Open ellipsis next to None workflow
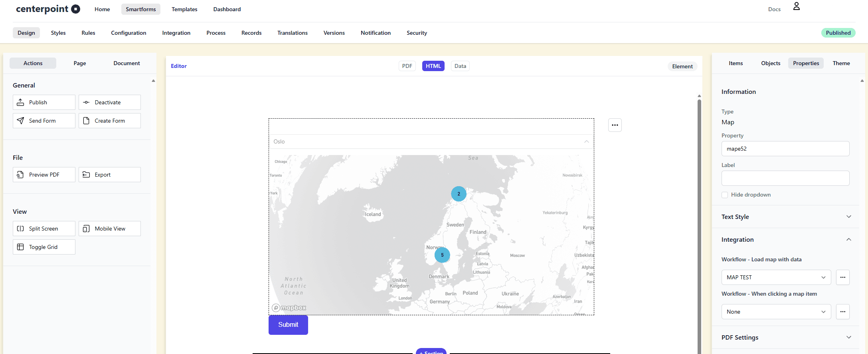Image resolution: width=868 pixels, height=354 pixels. 843,312
